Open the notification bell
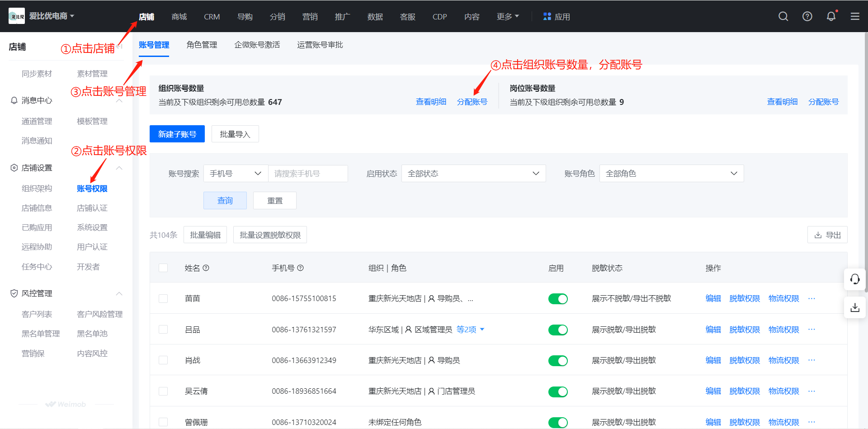Viewport: 868px width, 429px height. (831, 16)
